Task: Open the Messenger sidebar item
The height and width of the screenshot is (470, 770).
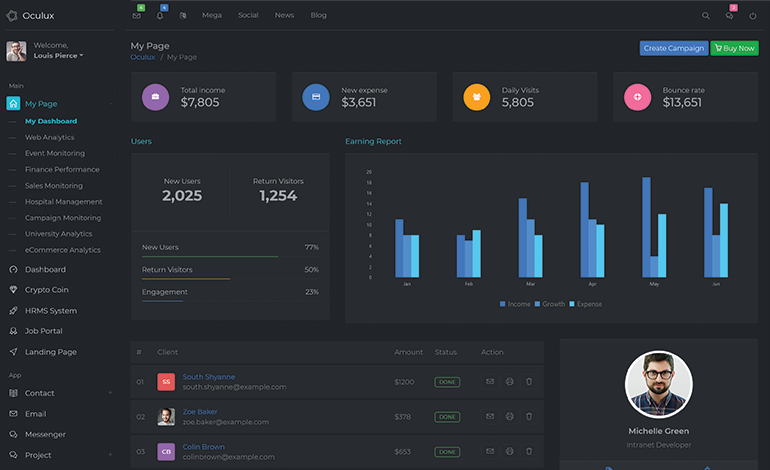Action: (45, 434)
